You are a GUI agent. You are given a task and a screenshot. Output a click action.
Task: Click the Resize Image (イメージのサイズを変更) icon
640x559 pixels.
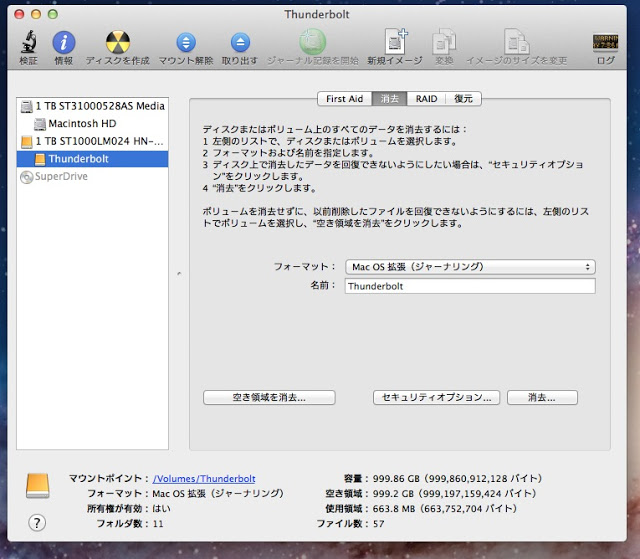pyautogui.click(x=516, y=42)
